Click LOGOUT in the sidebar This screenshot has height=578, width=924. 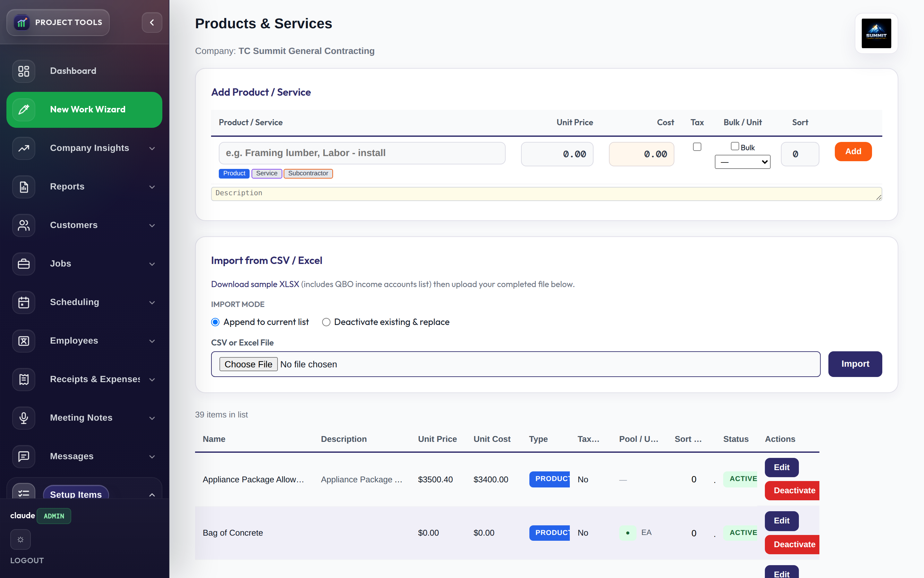coord(27,560)
